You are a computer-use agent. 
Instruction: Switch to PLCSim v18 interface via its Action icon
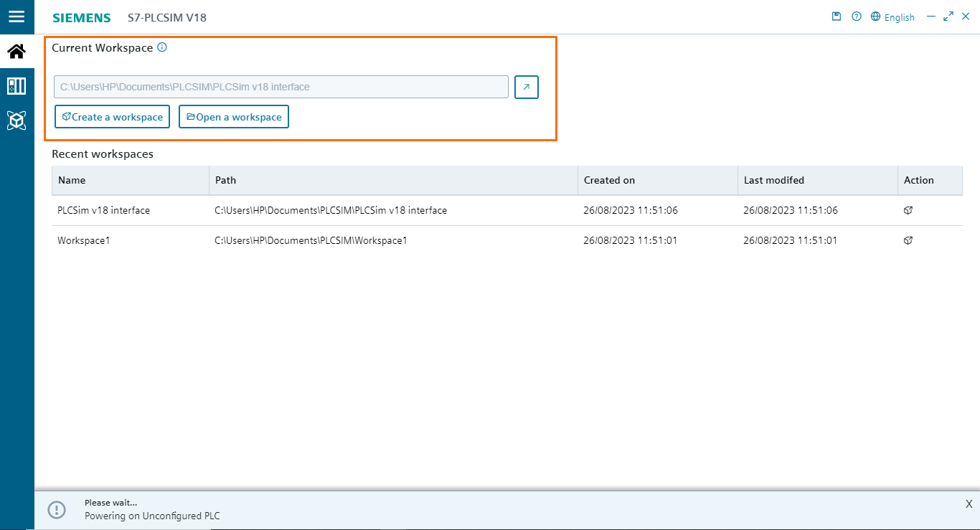click(x=908, y=210)
